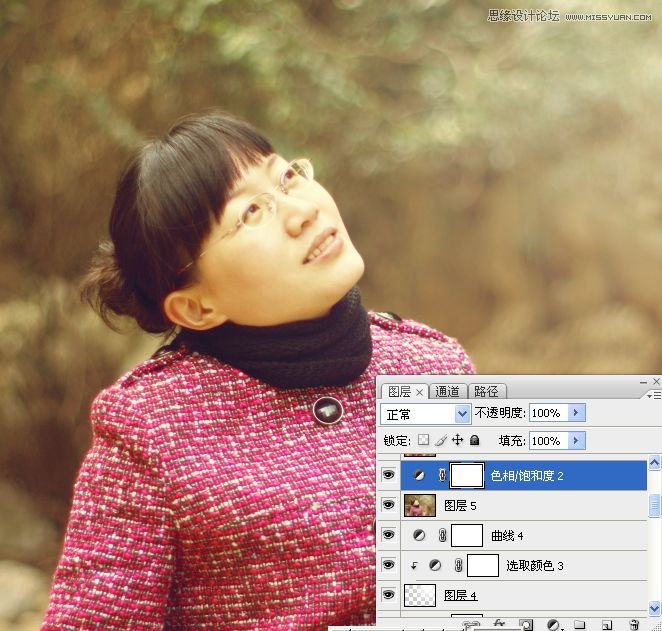Screen dimensions: 662x631
Task: Create a new layer icon
Action: click(607, 624)
